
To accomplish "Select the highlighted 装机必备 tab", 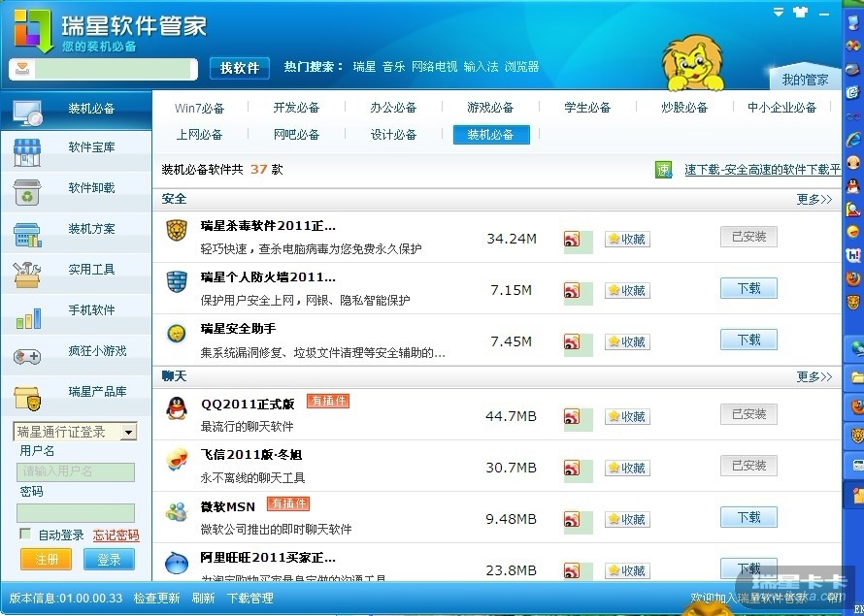I will click(491, 134).
